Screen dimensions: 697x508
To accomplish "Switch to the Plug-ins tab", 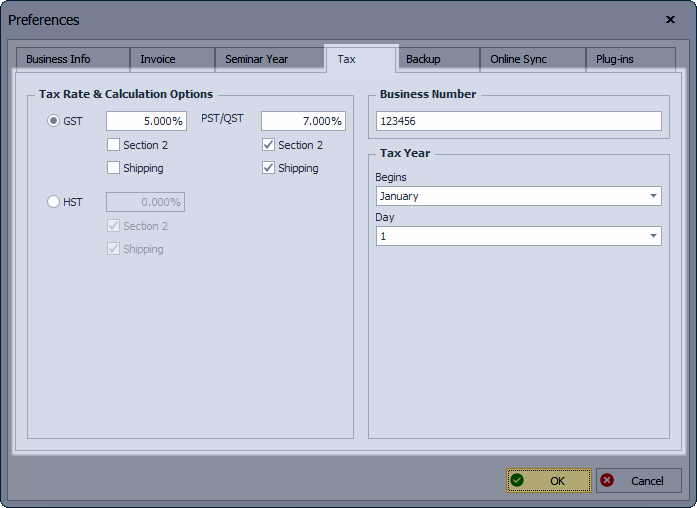I will tap(631, 59).
